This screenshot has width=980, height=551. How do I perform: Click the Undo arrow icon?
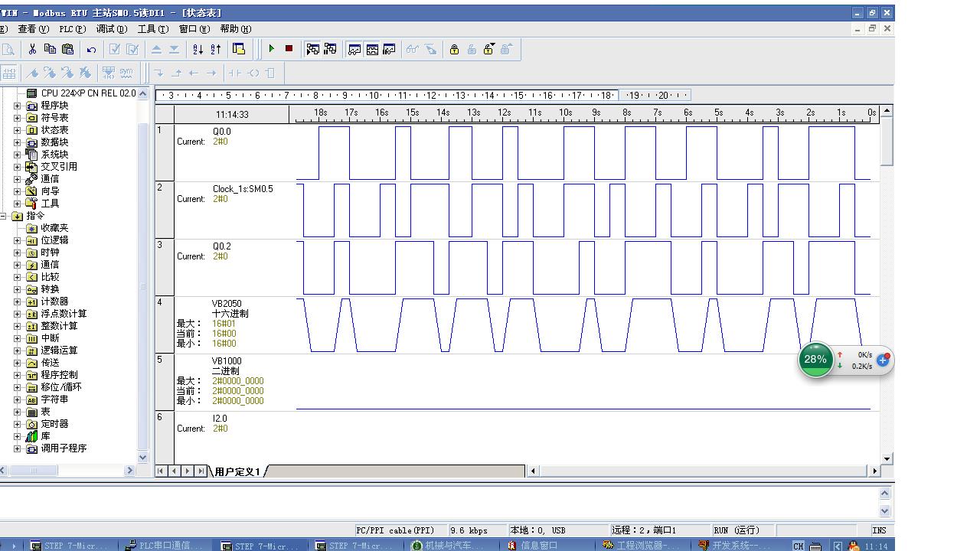tap(91, 49)
